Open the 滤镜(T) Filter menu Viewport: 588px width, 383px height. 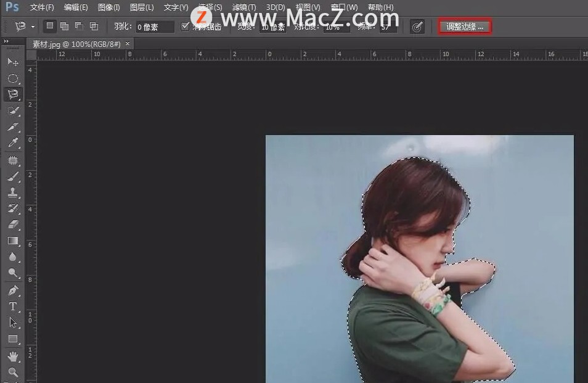(x=243, y=7)
